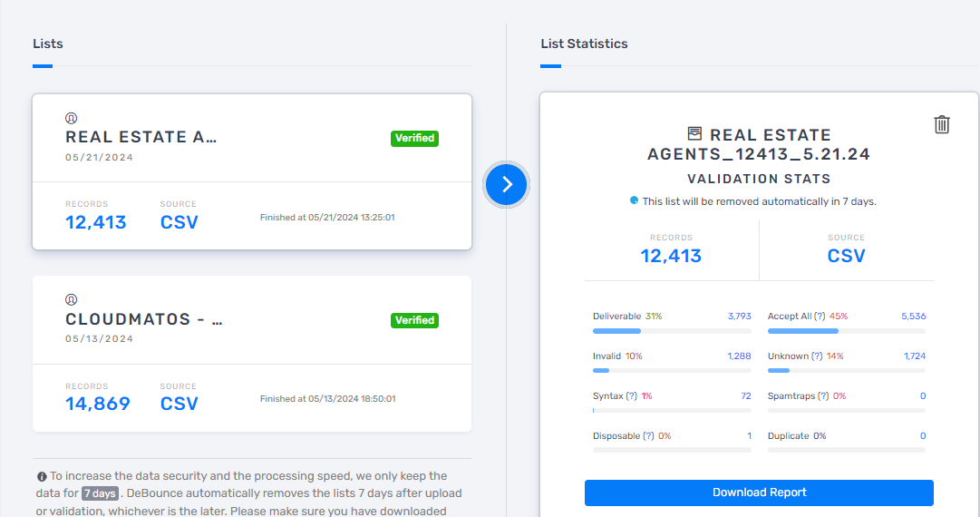Click the Lists section heading
The width and height of the screenshot is (980, 517).
48,44
